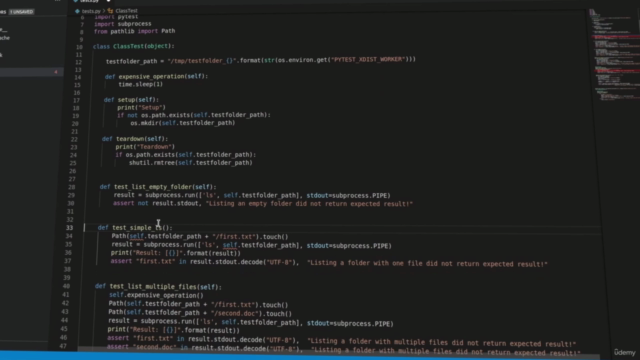Click line number 33 in the gutter
The image size is (640, 360).
(x=69, y=228)
